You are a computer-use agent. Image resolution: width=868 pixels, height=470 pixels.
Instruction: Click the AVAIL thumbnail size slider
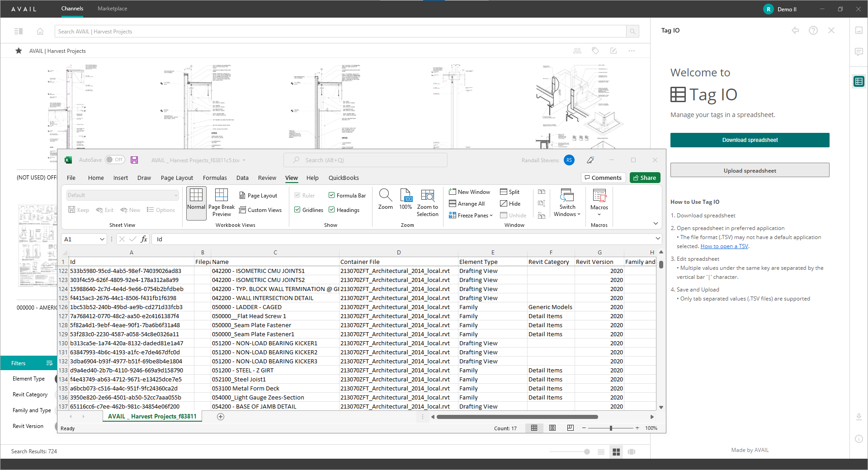pos(587,451)
